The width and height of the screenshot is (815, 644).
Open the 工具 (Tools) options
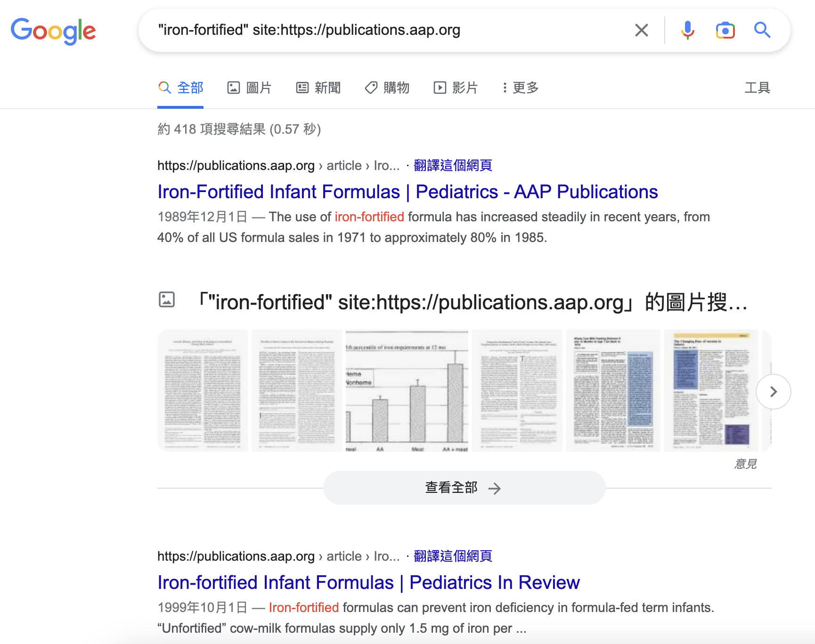[x=757, y=88]
